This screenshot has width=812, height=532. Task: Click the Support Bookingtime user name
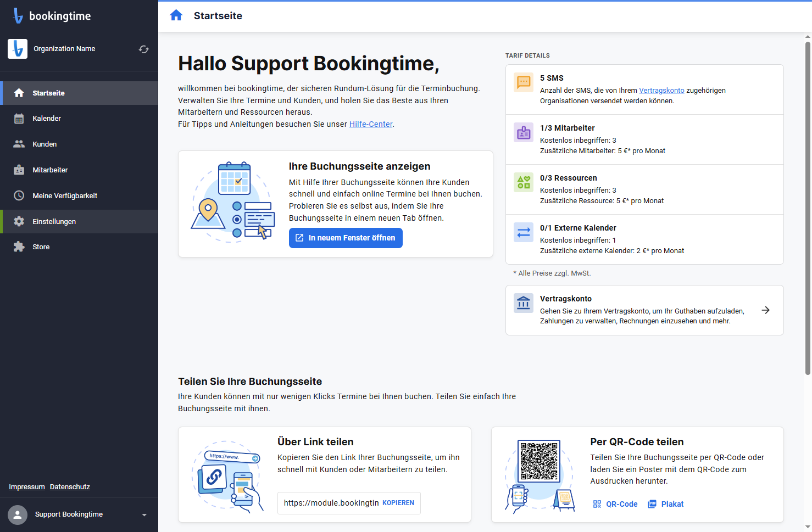pyautogui.click(x=69, y=514)
